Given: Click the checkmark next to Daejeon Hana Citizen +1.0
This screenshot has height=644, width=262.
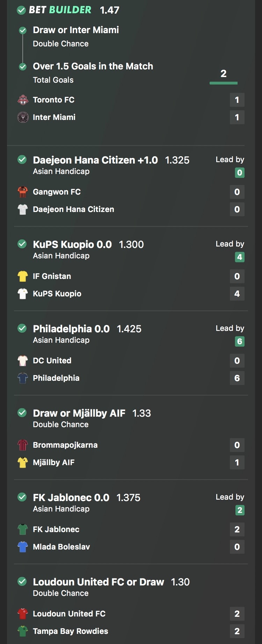Looking at the screenshot, I should 22,160.
